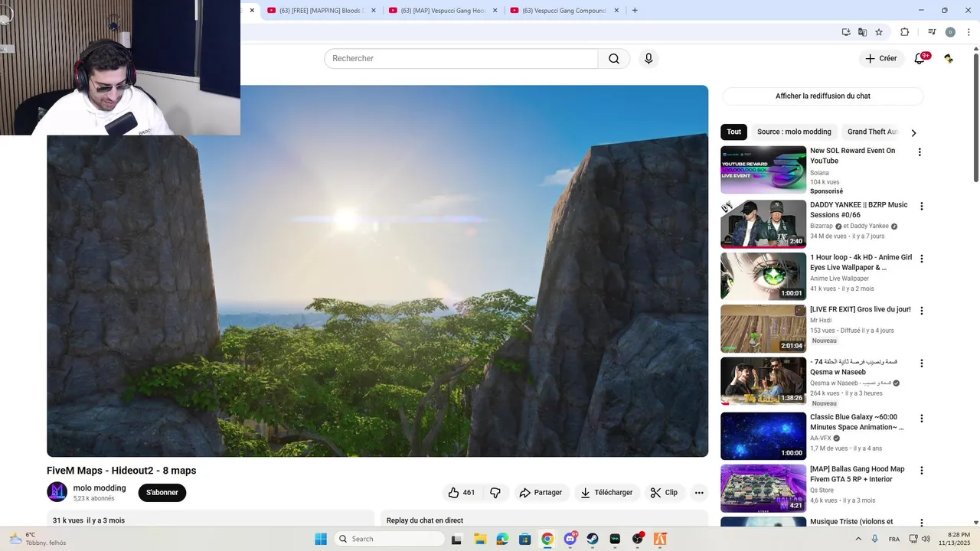
Task: Open the Classic Blue Galaxy thumbnail
Action: coord(763,436)
